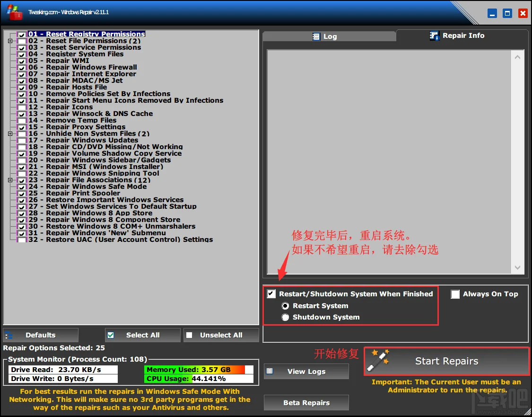Click the Defaults button
Viewport: 532px width, 417px height.
pos(40,335)
